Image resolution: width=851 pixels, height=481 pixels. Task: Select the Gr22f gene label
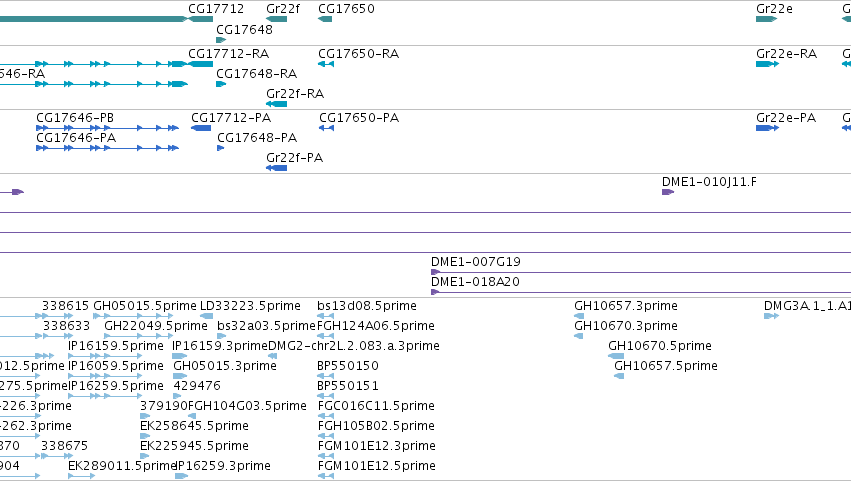pos(283,9)
